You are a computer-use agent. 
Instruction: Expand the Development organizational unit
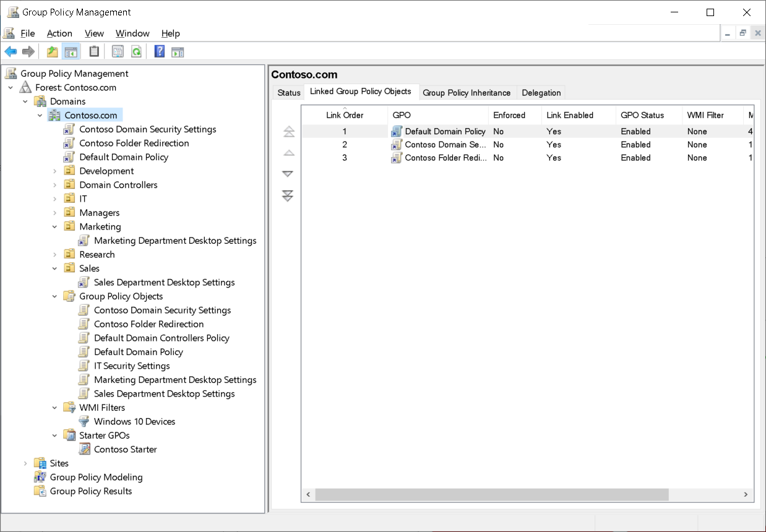(54, 171)
